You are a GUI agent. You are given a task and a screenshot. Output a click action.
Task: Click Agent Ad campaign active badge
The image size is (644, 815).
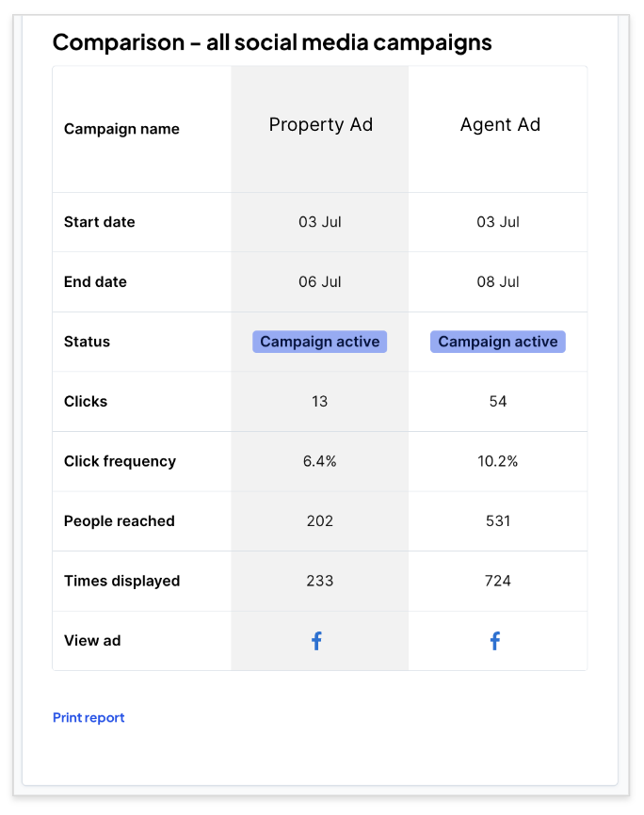(498, 342)
